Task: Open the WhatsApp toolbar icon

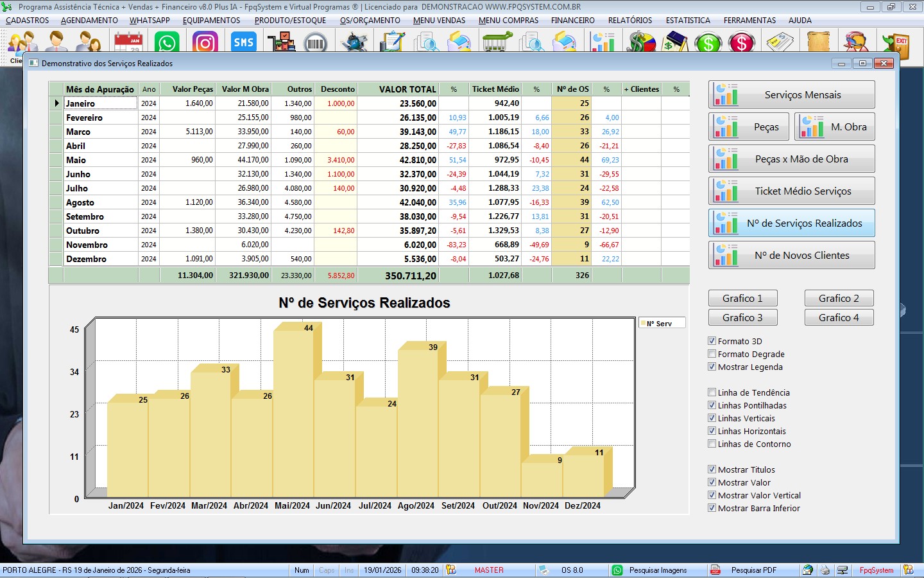Action: click(x=167, y=43)
